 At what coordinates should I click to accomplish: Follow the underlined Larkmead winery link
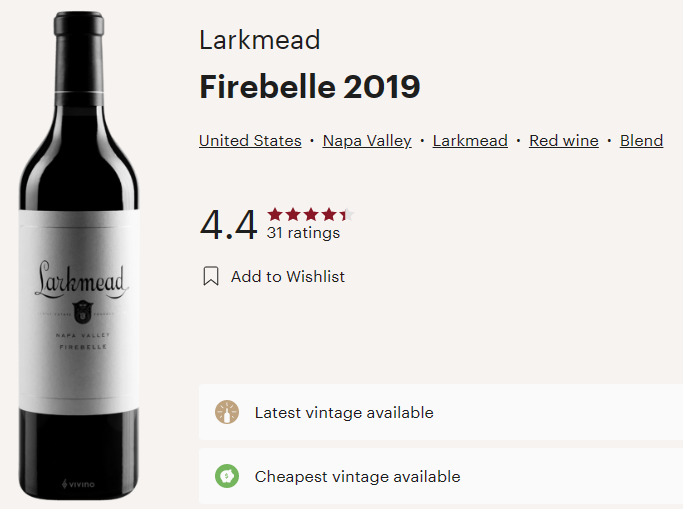(470, 141)
